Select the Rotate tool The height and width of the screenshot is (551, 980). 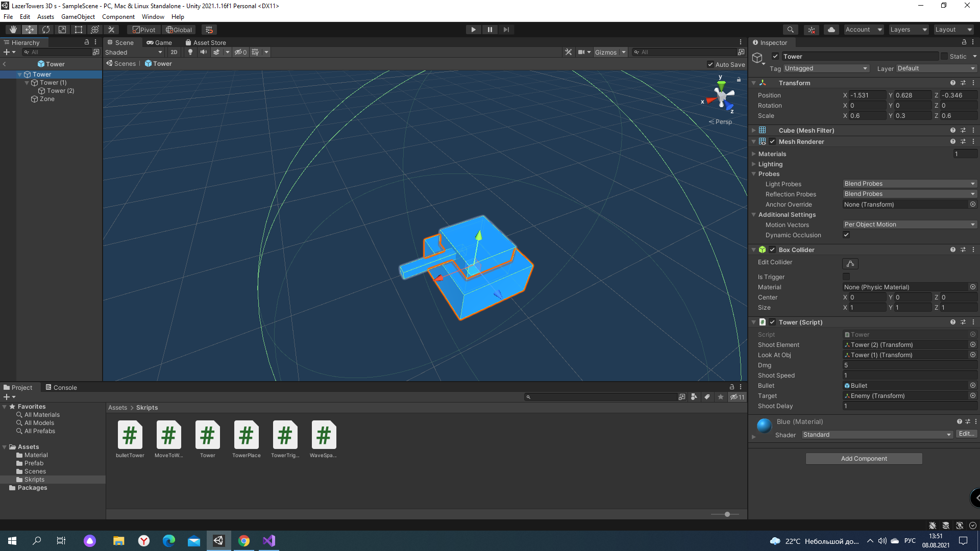[46, 30]
